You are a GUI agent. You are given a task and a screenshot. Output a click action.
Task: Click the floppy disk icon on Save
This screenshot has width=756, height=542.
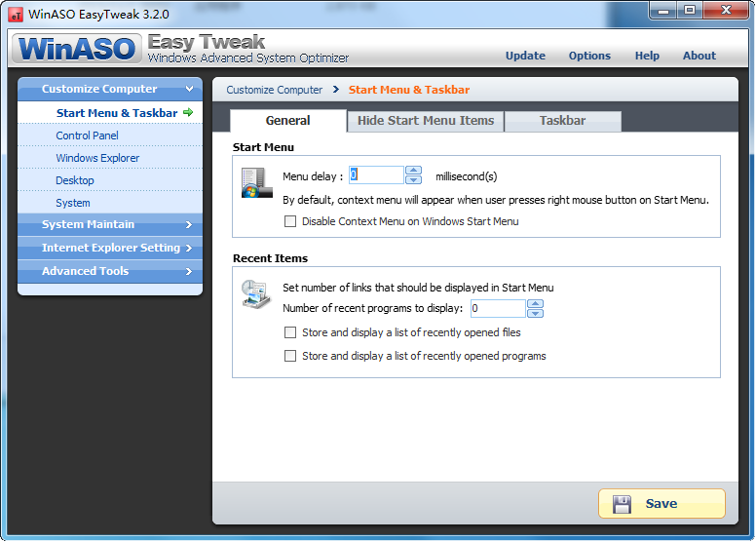tap(622, 504)
